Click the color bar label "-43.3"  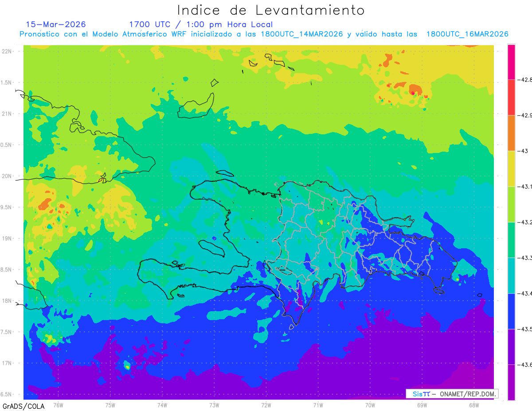point(525,258)
